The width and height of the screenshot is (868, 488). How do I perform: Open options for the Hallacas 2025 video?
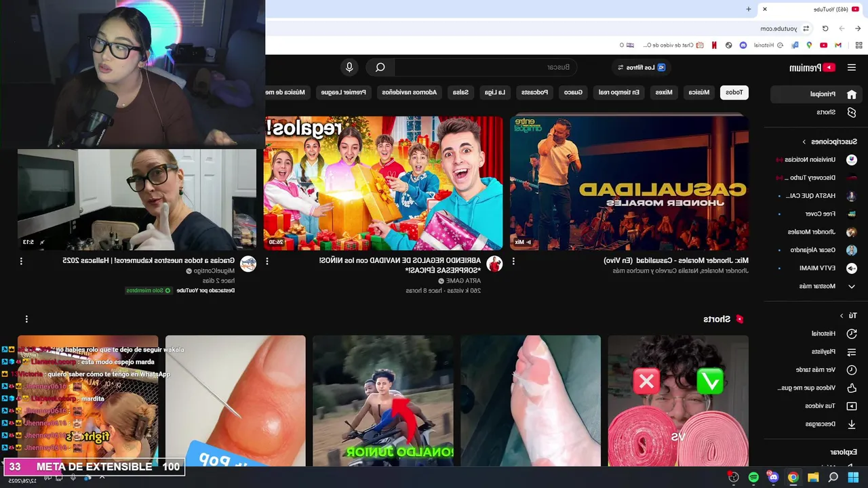coord(21,261)
